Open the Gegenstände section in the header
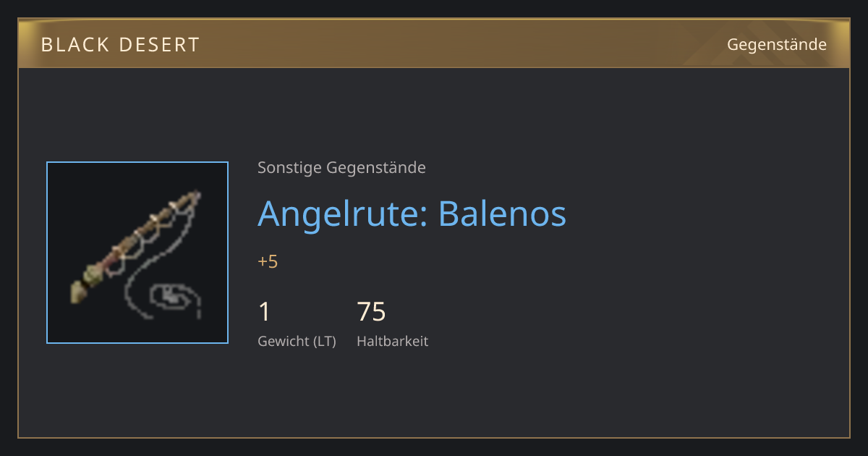Screen dimensions: 868x456 click(x=777, y=45)
